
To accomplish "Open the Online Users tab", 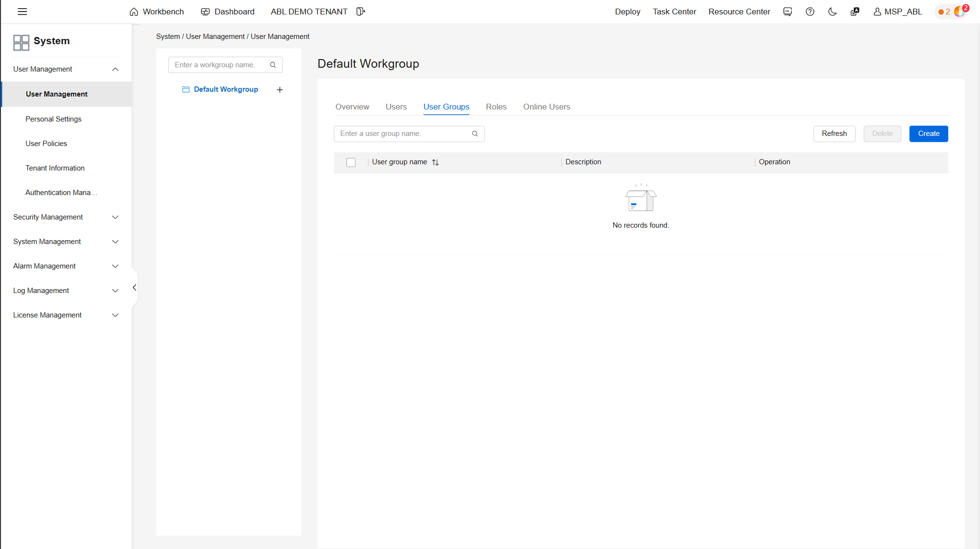I will [546, 107].
